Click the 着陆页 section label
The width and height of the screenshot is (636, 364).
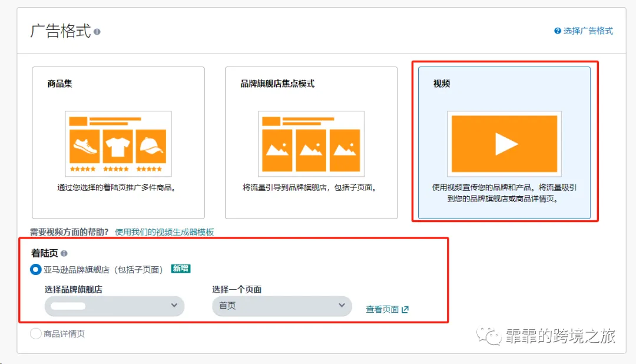pyautogui.click(x=45, y=253)
